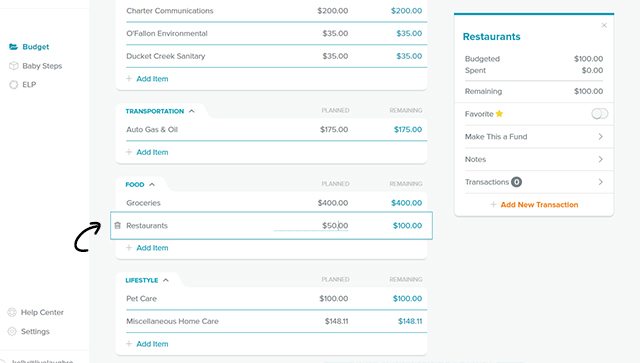Image resolution: width=640 pixels, height=363 pixels.
Task: Open the Notes row in panel
Action: [x=533, y=159]
